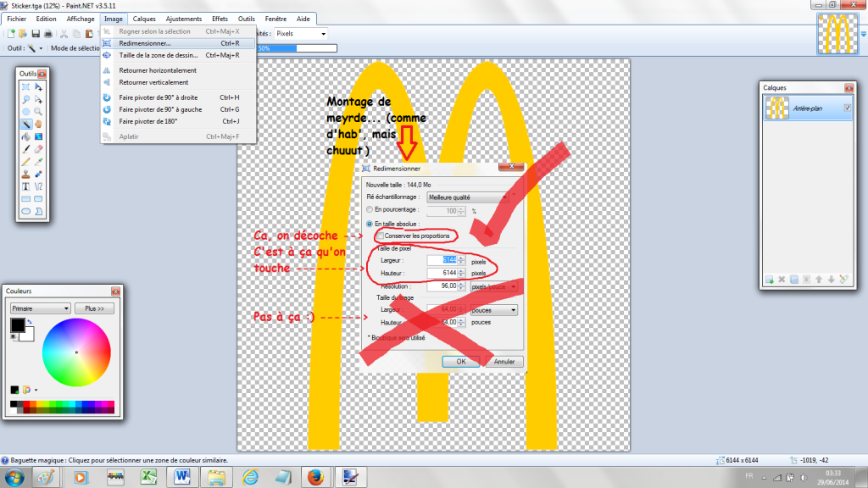868x488 pixels.
Task: Select the Text tool
Action: (x=26, y=186)
